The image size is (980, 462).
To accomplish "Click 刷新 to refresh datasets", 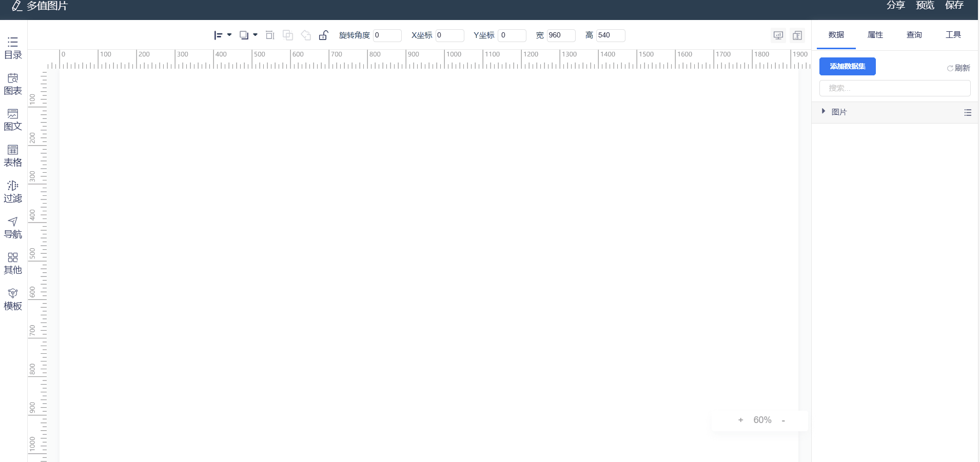I will (x=958, y=68).
